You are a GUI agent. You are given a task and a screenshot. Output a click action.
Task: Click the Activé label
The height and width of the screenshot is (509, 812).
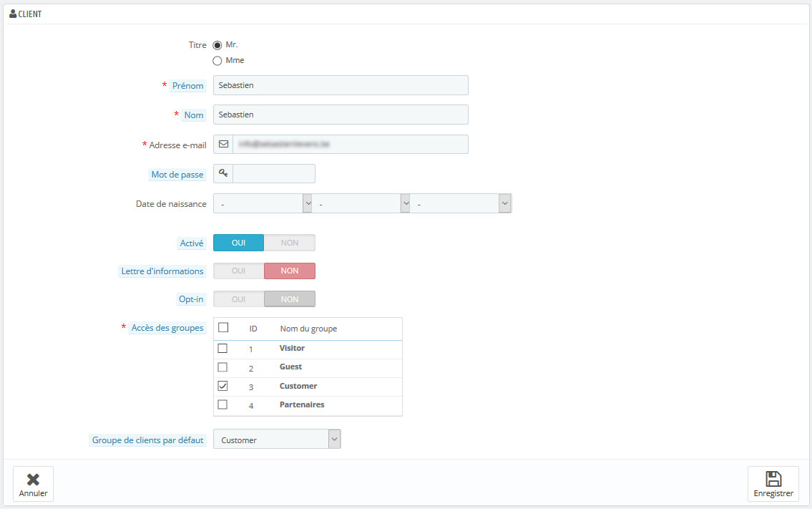click(192, 243)
